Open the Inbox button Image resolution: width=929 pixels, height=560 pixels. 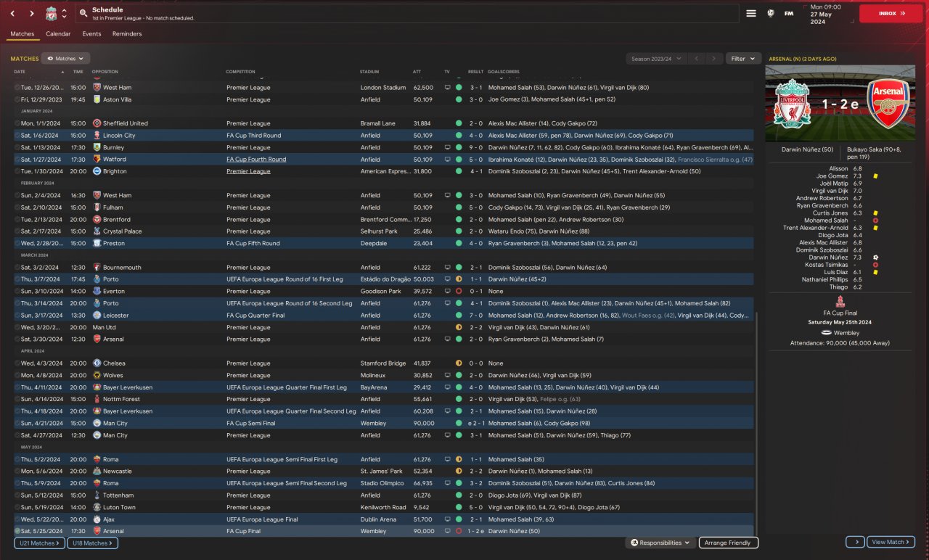pyautogui.click(x=891, y=13)
